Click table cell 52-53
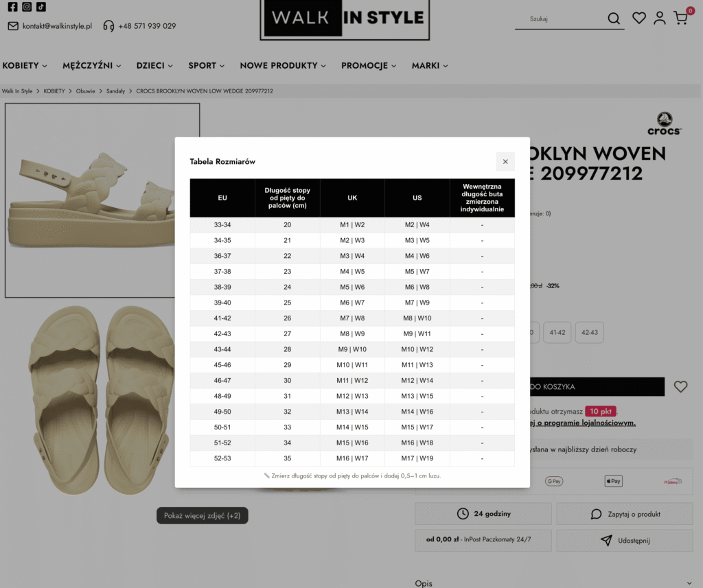The image size is (703, 588). click(x=222, y=458)
